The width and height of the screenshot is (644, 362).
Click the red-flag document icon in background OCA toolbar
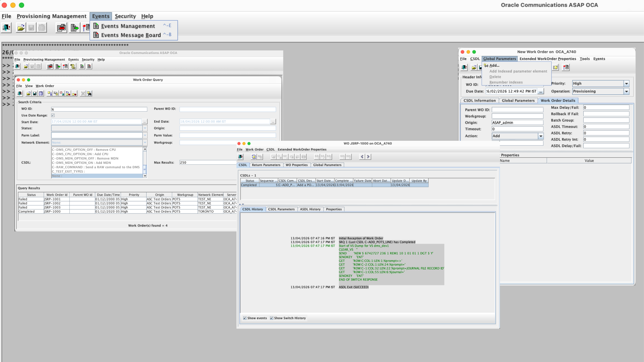click(65, 66)
